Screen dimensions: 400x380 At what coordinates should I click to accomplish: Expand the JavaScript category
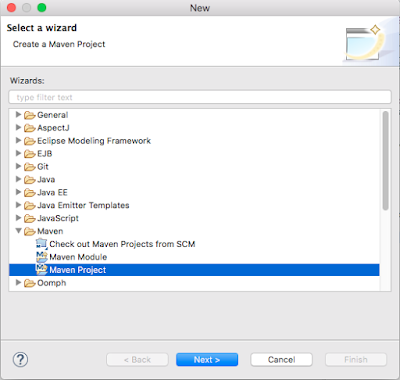pos(18,218)
